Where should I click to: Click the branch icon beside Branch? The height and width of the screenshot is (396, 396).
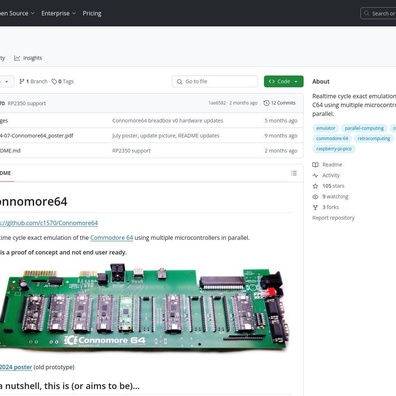coord(22,81)
